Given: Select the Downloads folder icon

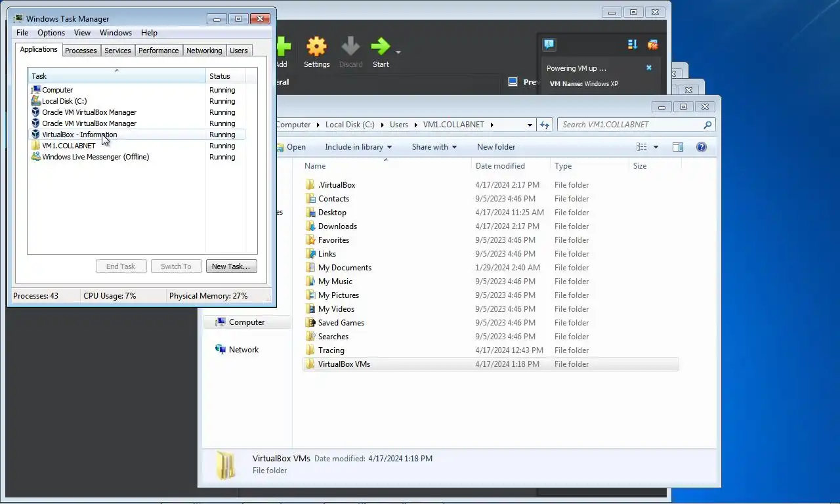Looking at the screenshot, I should [310, 226].
